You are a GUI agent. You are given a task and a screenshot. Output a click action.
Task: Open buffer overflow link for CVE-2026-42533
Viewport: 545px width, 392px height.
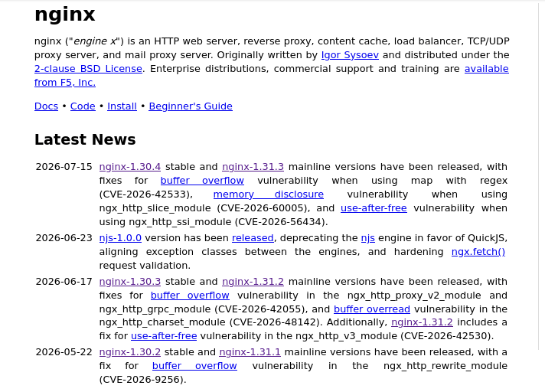pyautogui.click(x=202, y=181)
